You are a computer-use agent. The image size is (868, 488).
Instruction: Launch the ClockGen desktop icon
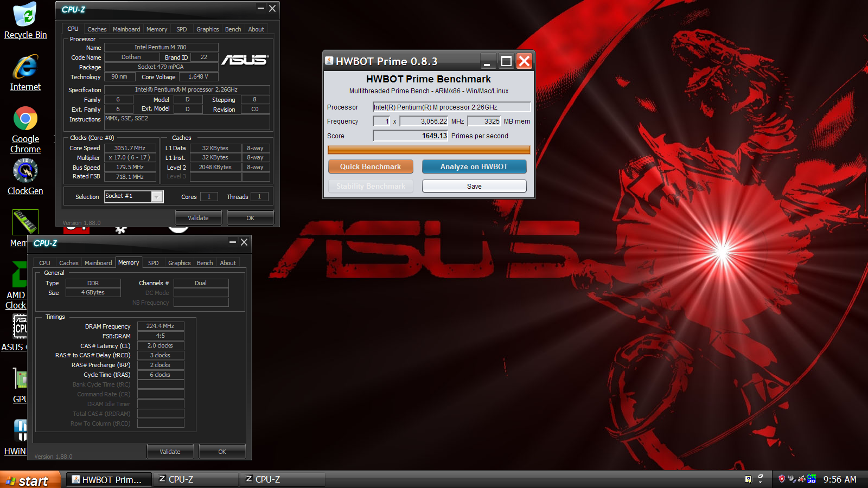coord(25,177)
